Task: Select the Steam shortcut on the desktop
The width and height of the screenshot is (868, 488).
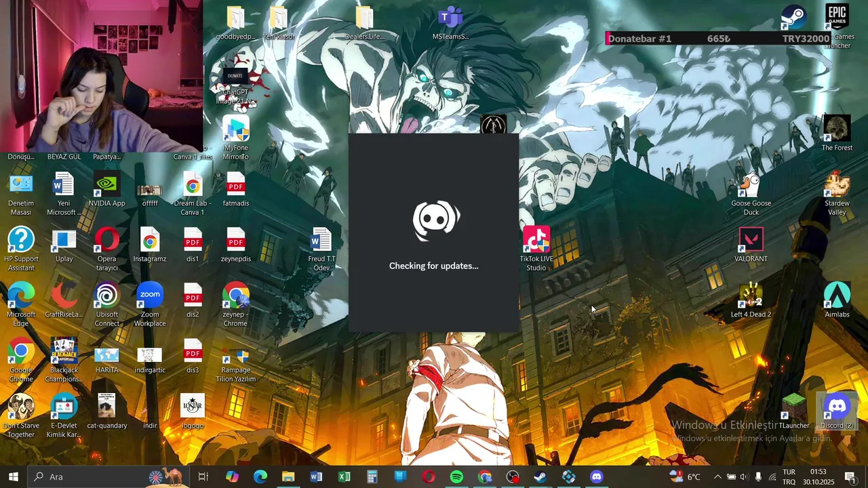Action: coord(793,18)
